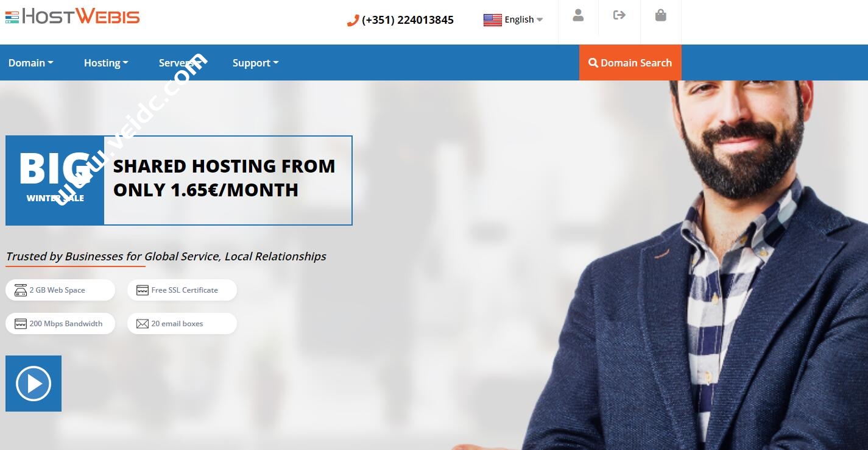Click the Domain Search button
Viewport: 868px width, 450px height.
(630, 62)
